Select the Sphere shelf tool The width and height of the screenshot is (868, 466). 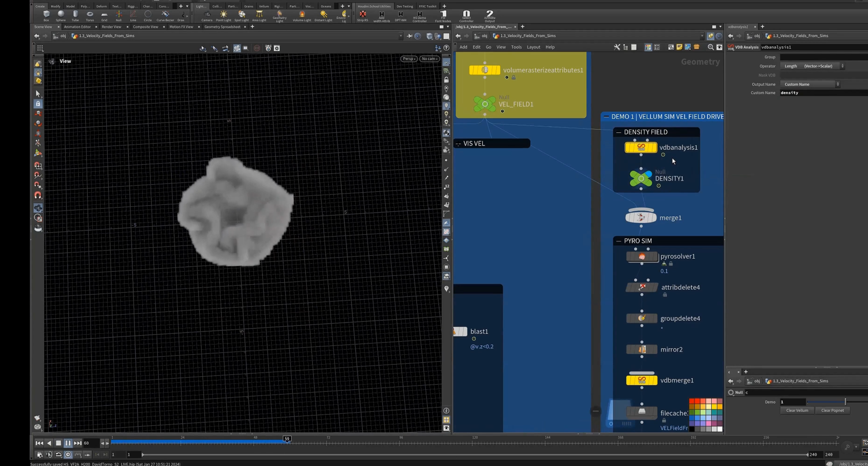[61, 16]
